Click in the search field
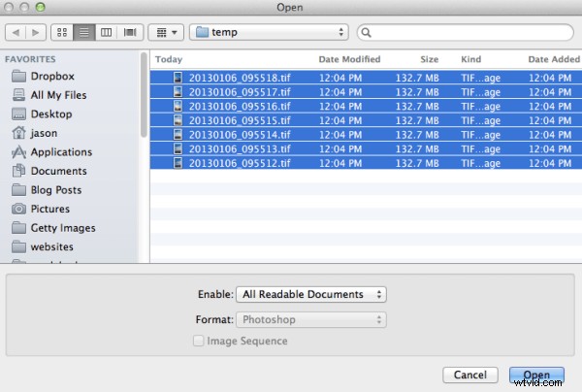This screenshot has height=392, width=582. pos(466,32)
